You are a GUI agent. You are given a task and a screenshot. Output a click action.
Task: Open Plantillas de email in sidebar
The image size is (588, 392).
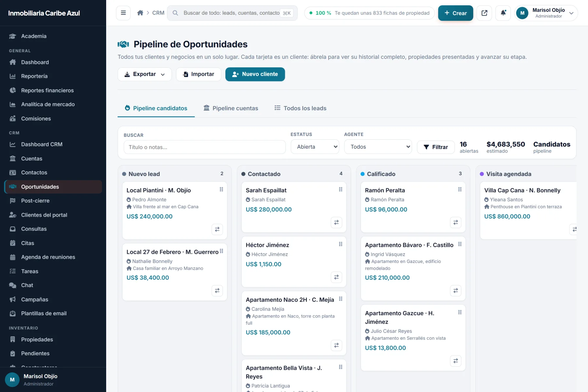pyautogui.click(x=53, y=314)
